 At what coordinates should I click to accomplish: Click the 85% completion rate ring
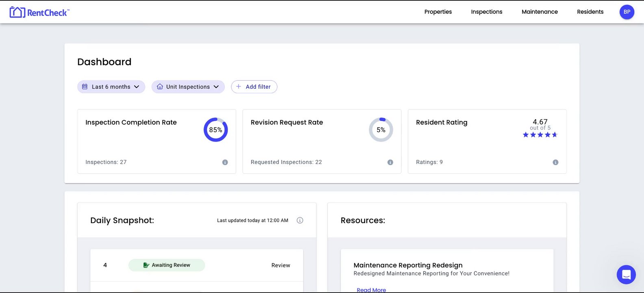[215, 130]
